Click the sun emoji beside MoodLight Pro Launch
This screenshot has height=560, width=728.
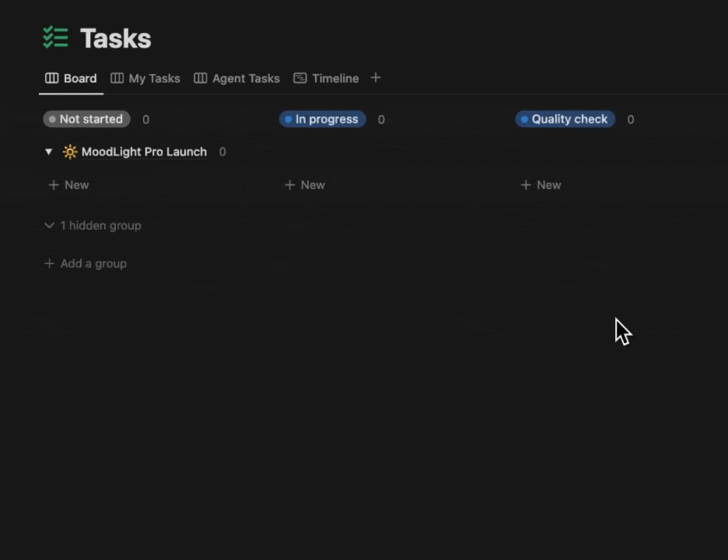point(70,152)
